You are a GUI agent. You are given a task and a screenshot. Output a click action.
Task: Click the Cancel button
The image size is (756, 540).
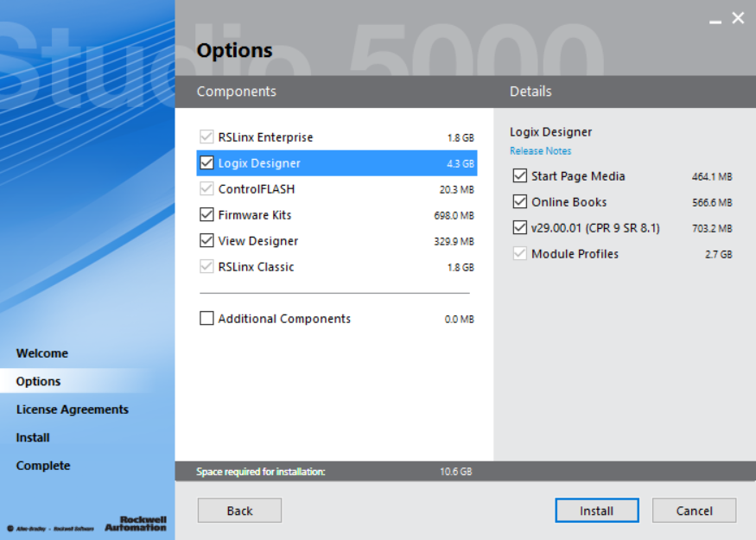pyautogui.click(x=695, y=511)
